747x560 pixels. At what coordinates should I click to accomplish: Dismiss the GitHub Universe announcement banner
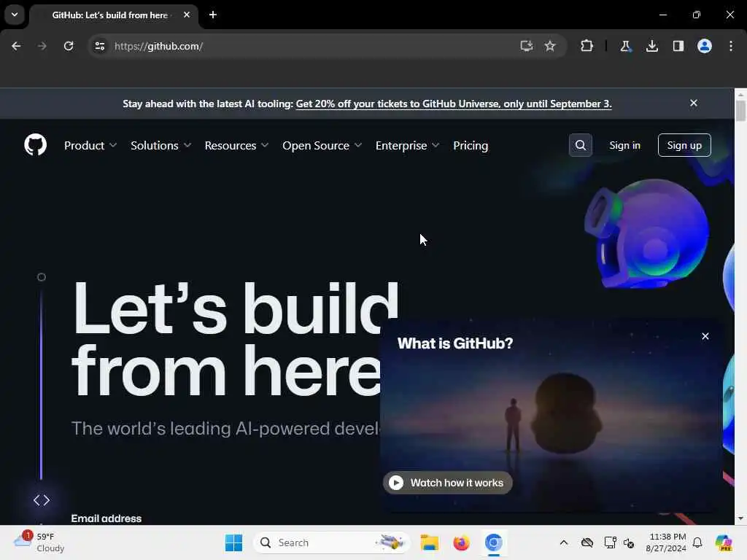click(x=694, y=103)
